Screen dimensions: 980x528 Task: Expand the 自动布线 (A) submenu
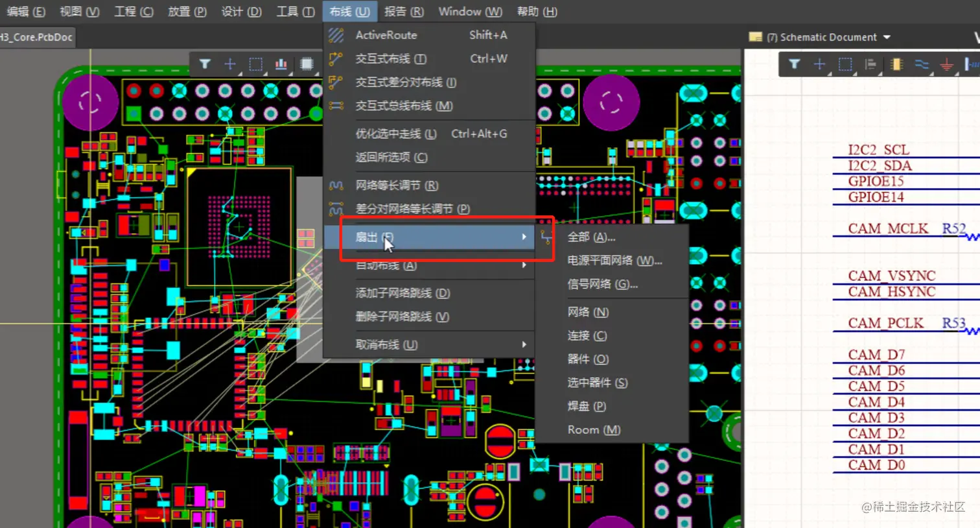tap(428, 265)
